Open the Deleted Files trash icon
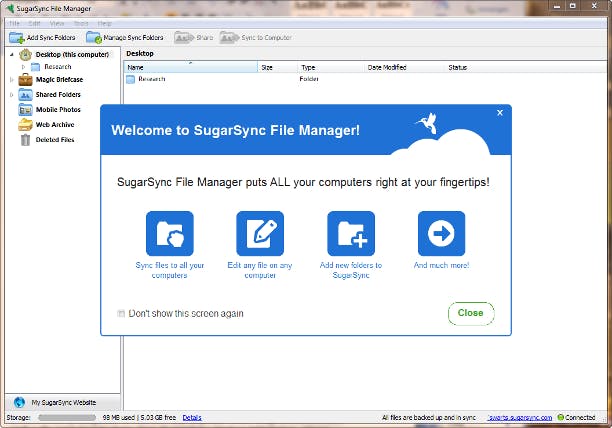The image size is (612, 428). tap(25, 140)
